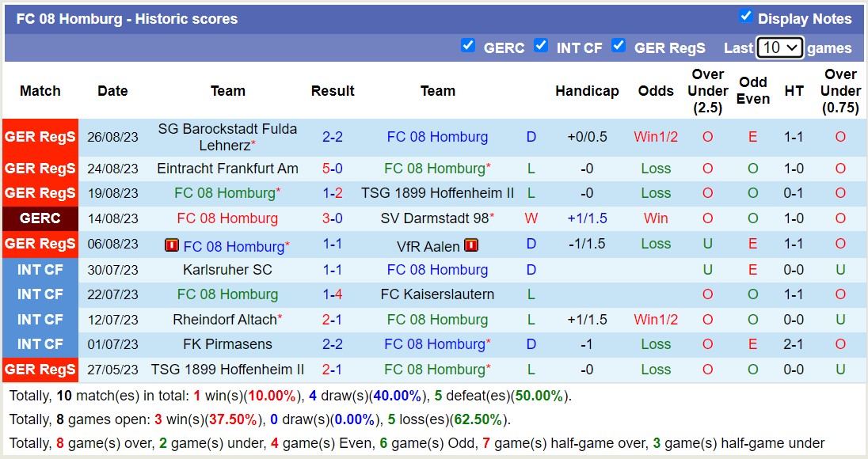Click the 3-0 result of the GERC match
The image size is (868, 459).
333,218
